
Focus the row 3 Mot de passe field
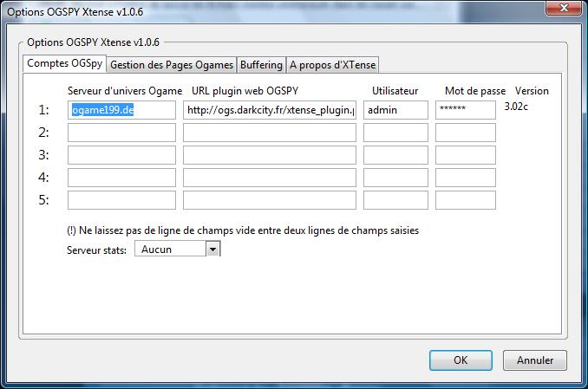[x=465, y=155]
